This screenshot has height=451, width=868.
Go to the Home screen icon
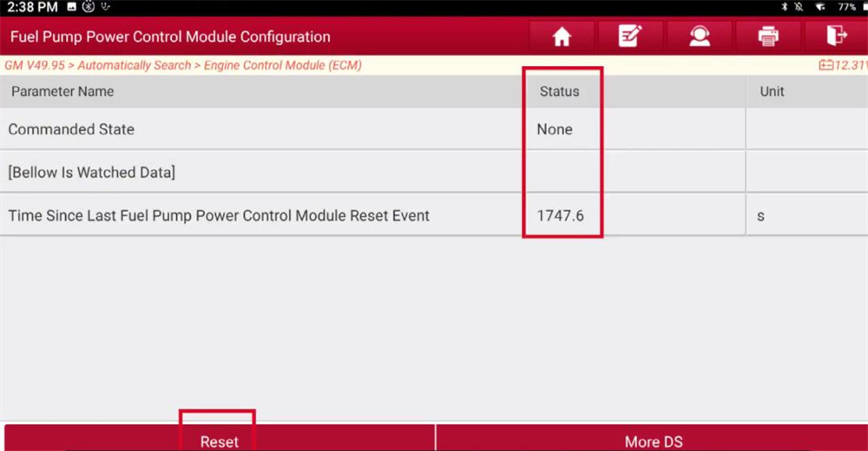tap(562, 36)
